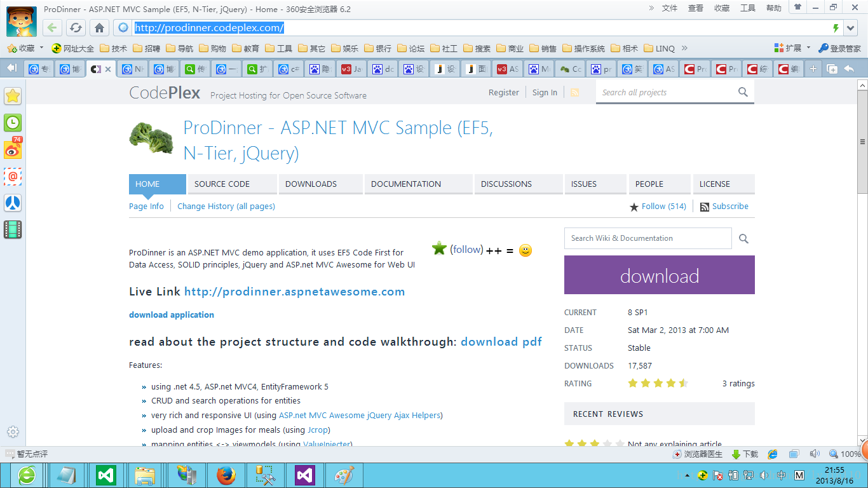The height and width of the screenshot is (488, 868).
Task: Switch to the SOURCE CODE tab
Action: point(222,184)
